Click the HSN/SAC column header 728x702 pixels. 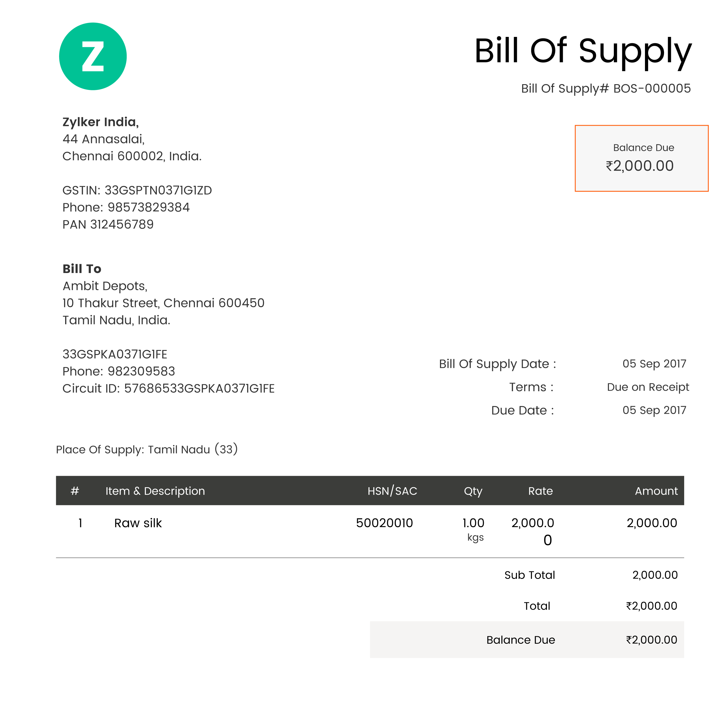pyautogui.click(x=392, y=491)
